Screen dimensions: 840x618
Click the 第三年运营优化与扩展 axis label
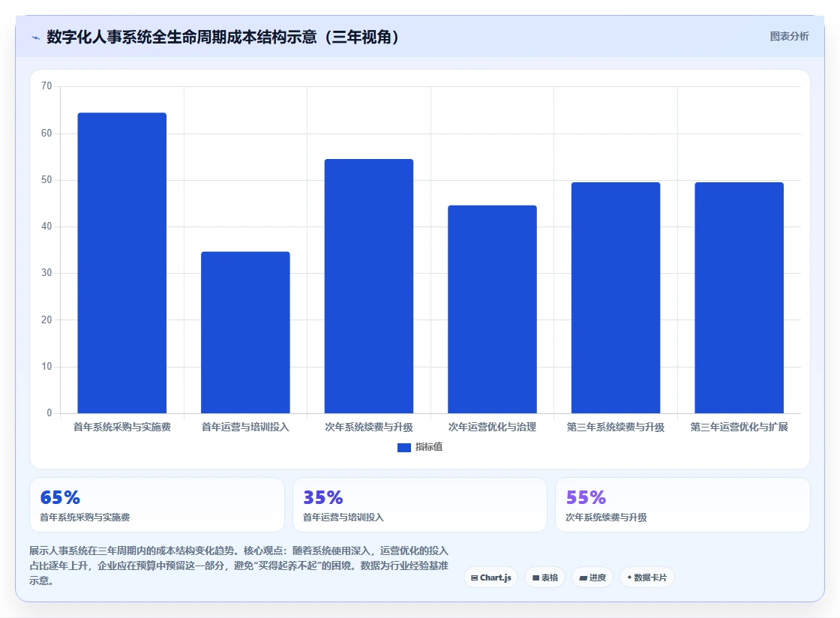click(739, 427)
